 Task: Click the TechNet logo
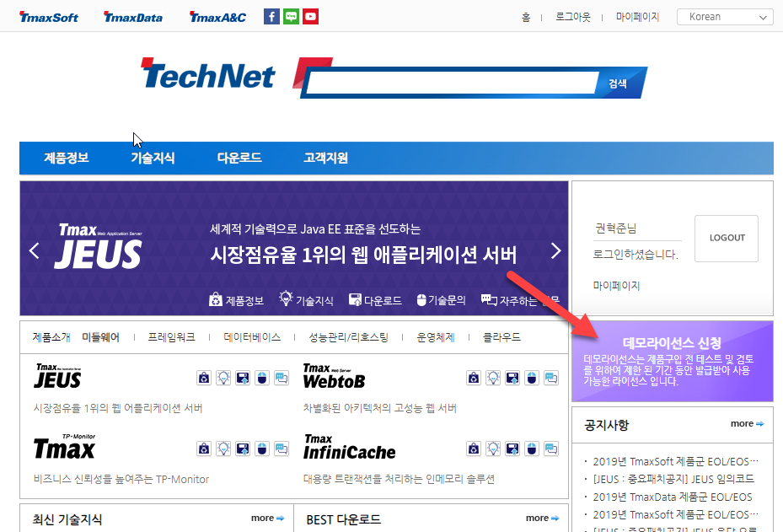click(x=207, y=74)
